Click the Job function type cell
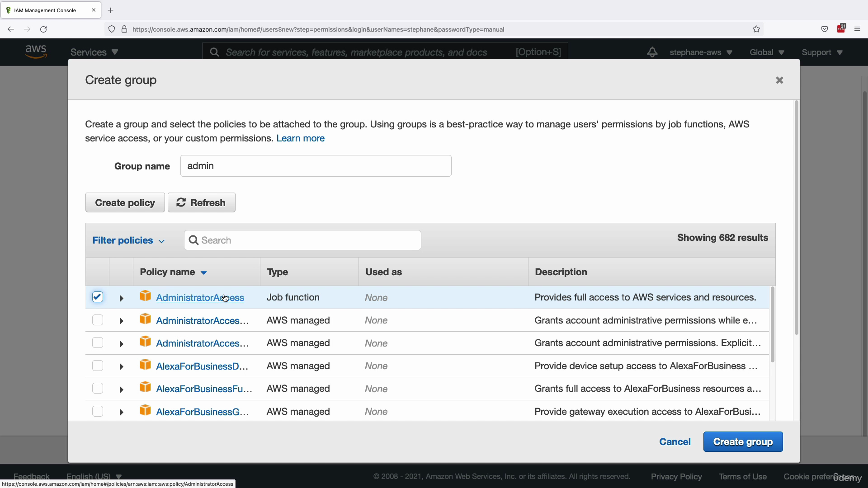868x488 pixels. pos(293,297)
